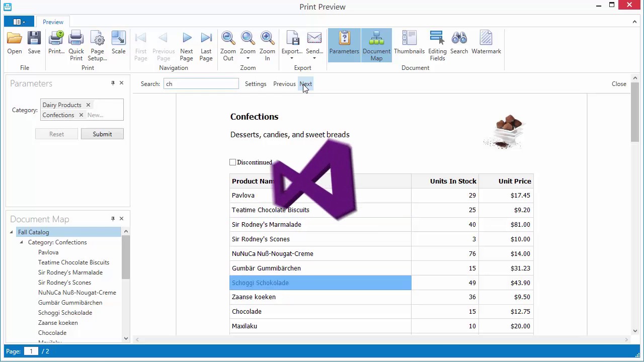Click the Page number field
This screenshot has width=644, height=362.
[x=31, y=351]
